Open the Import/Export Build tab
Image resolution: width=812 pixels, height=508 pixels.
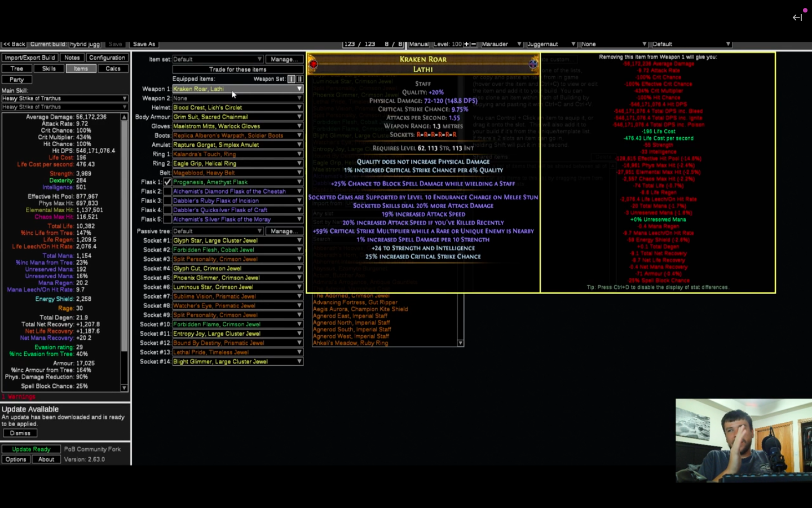pyautogui.click(x=29, y=58)
